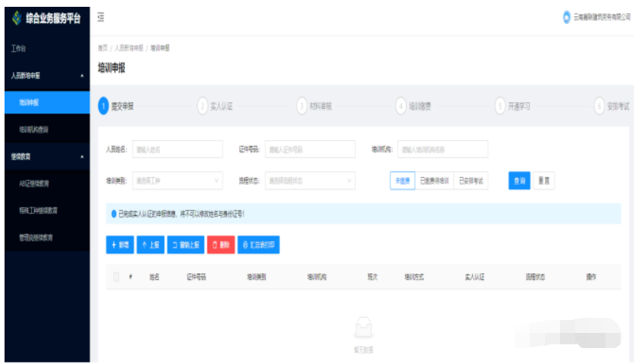Viewport: 638px width, 364px height.
Task: Click the user avatar icon at top right
Action: tap(567, 17)
